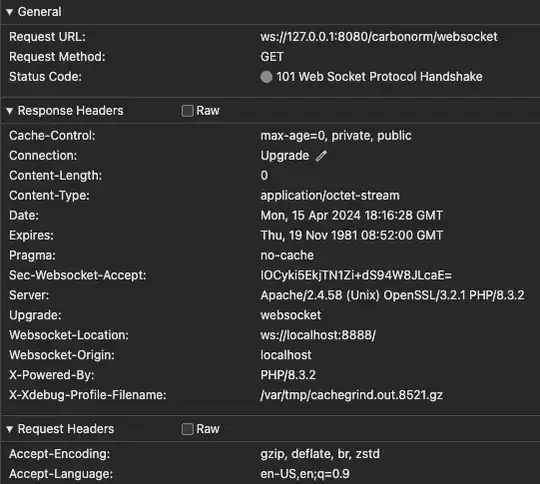Collapse the Request Headers section triangle
This screenshot has width=540, height=484.
coord(10,429)
